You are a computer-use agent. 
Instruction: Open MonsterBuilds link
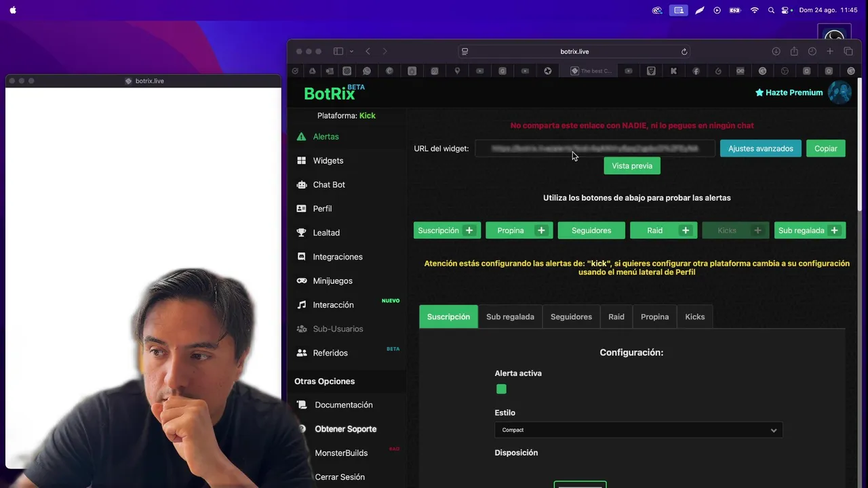pos(341,453)
